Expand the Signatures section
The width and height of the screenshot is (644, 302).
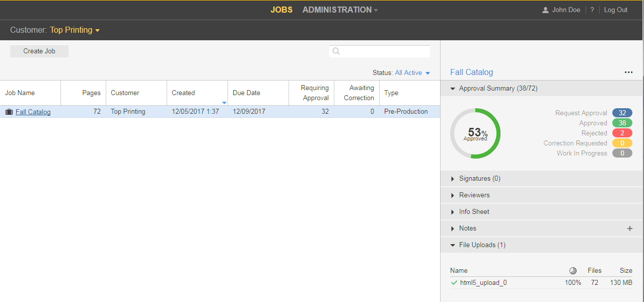click(x=453, y=179)
